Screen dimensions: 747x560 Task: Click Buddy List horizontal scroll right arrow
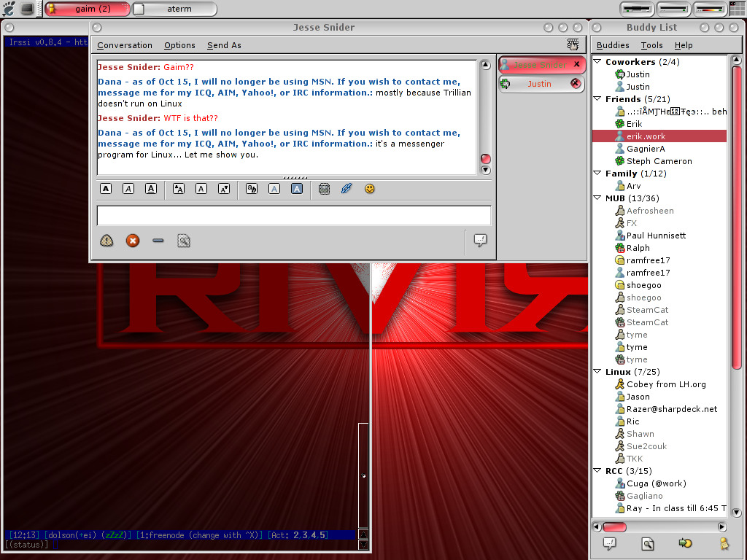[x=722, y=526]
